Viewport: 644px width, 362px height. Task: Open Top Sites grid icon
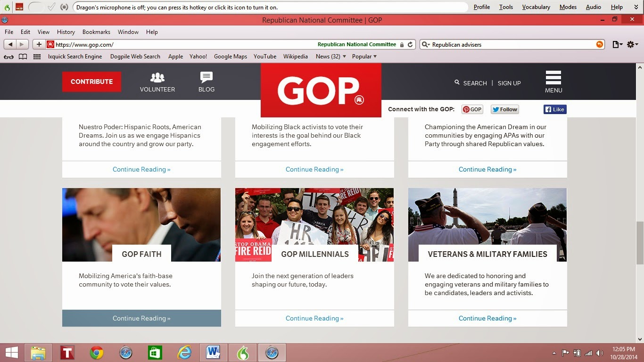point(37,57)
